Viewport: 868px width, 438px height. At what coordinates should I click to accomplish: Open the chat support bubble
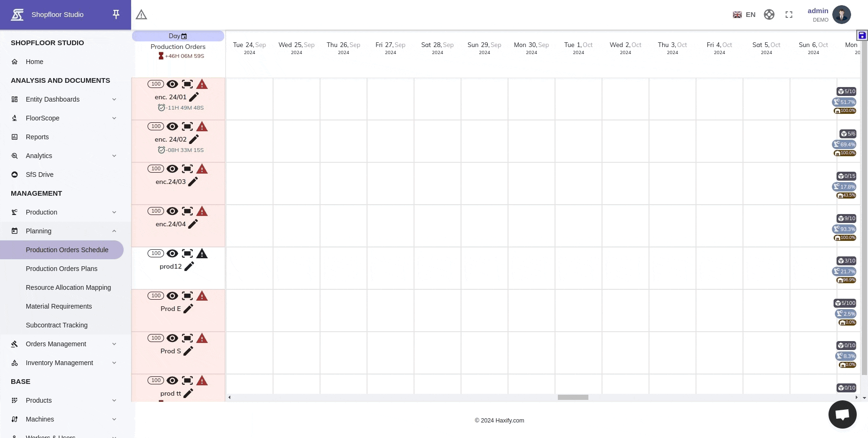(842, 414)
